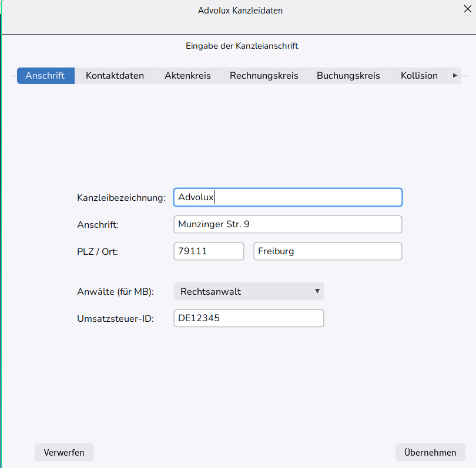The height and width of the screenshot is (468, 476).
Task: Focus the Umsatzsteuer-ID field with DE12345
Action: click(249, 318)
